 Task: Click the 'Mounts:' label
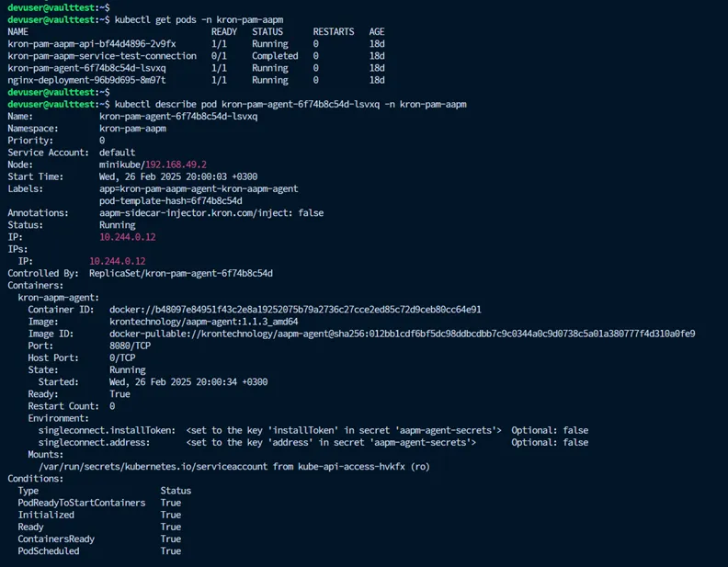(46, 454)
